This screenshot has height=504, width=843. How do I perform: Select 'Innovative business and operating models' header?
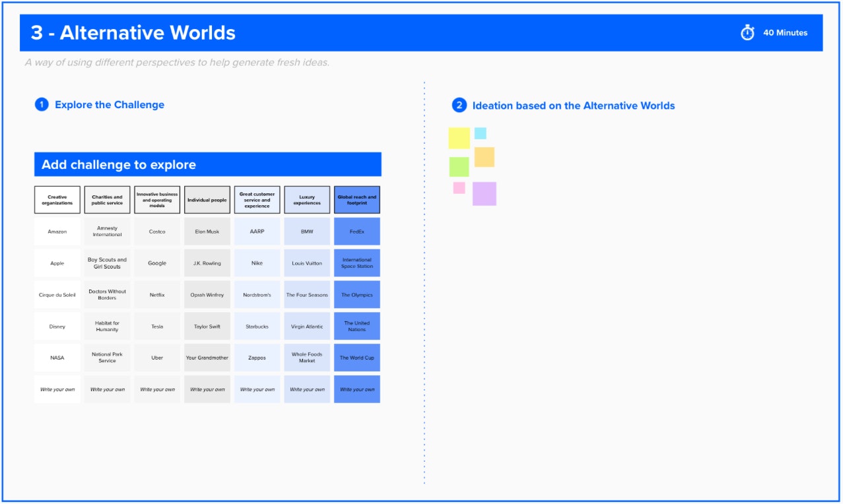[157, 200]
